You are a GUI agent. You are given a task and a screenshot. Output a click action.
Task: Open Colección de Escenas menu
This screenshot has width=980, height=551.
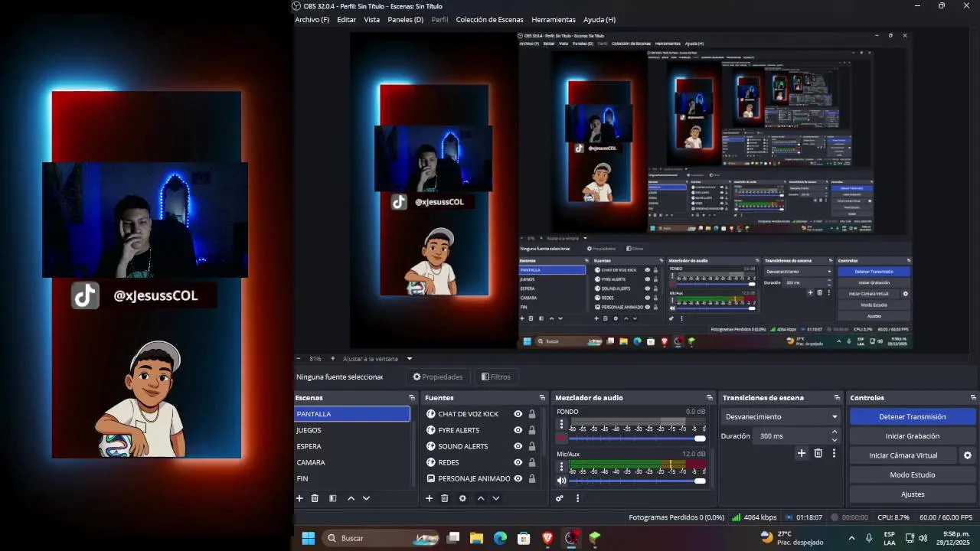coord(489,20)
